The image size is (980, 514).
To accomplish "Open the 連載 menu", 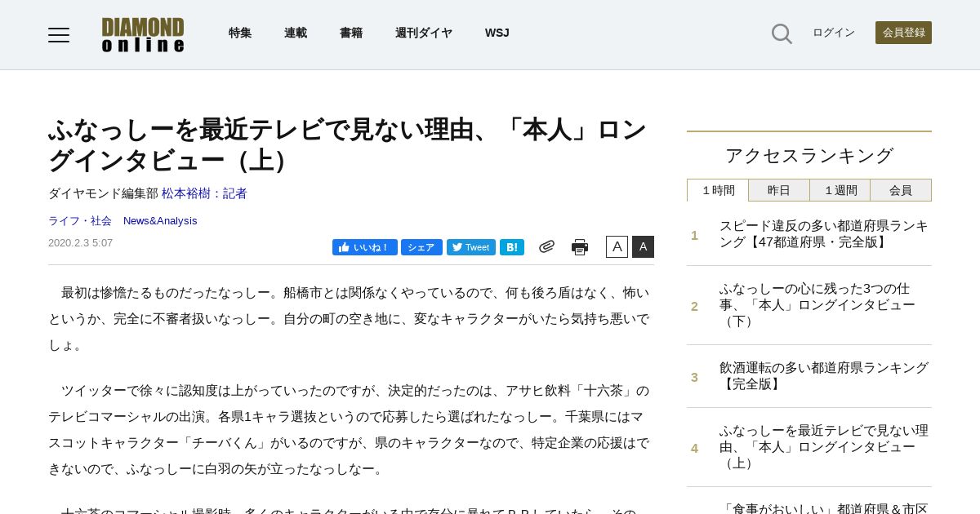I will pyautogui.click(x=296, y=33).
